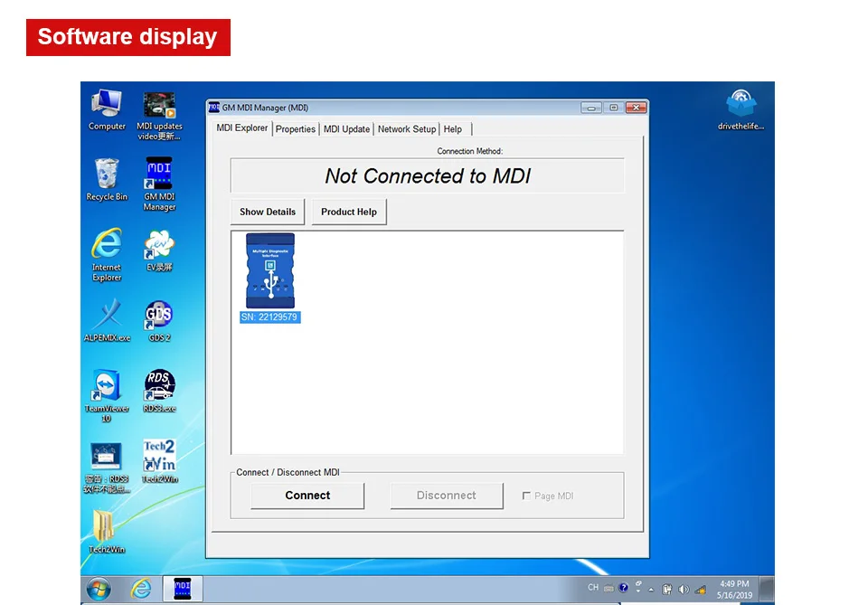This screenshot has width=868, height=605.
Task: Open the Recycle Bin
Action: click(x=107, y=179)
